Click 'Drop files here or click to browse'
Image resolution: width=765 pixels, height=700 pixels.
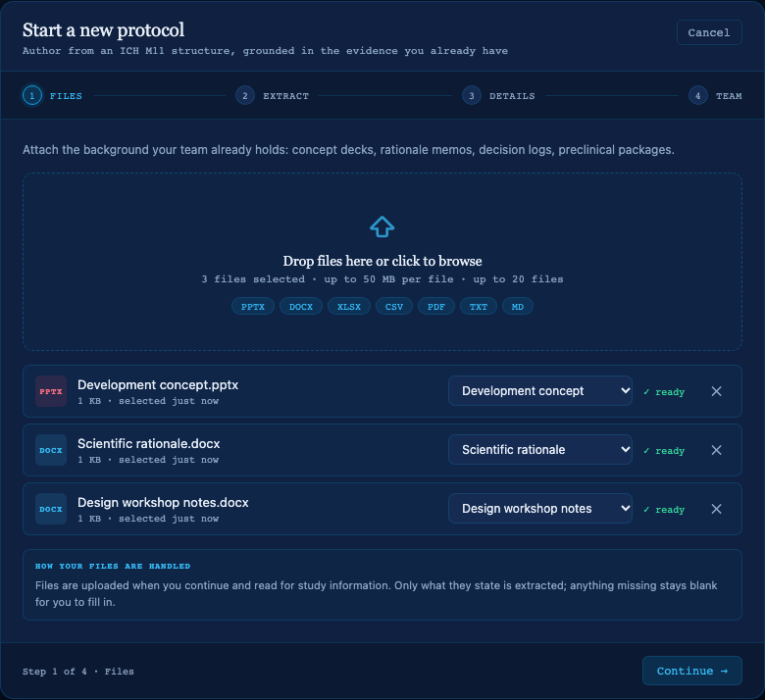[382, 261]
